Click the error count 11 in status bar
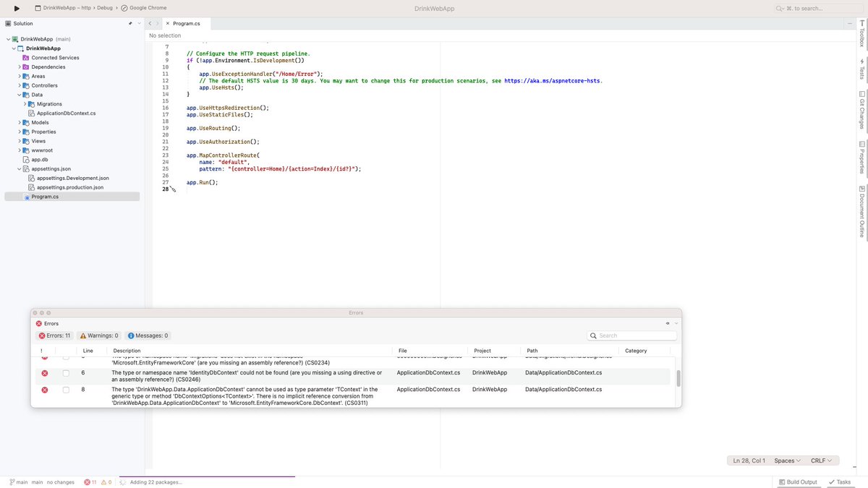Screen dimensions: 868x488 [90, 482]
